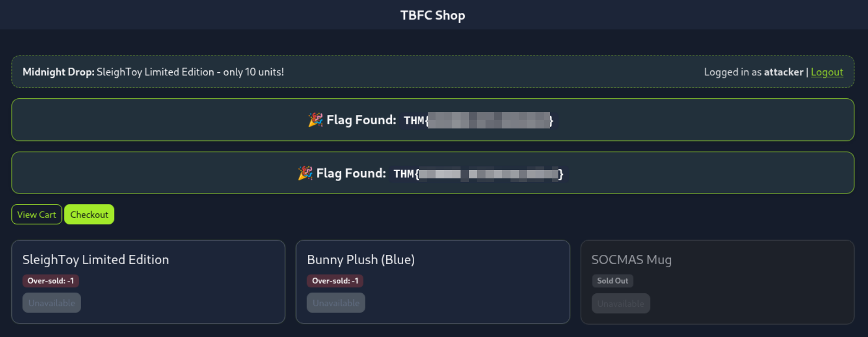Select the first blurred THM flag code
Viewport: 868px width, 337px height.
478,121
